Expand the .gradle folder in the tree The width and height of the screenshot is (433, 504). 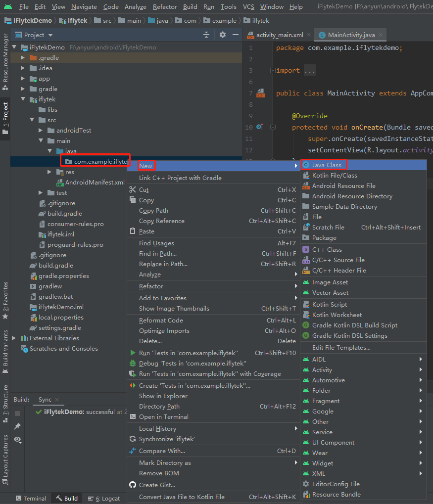[x=23, y=58]
